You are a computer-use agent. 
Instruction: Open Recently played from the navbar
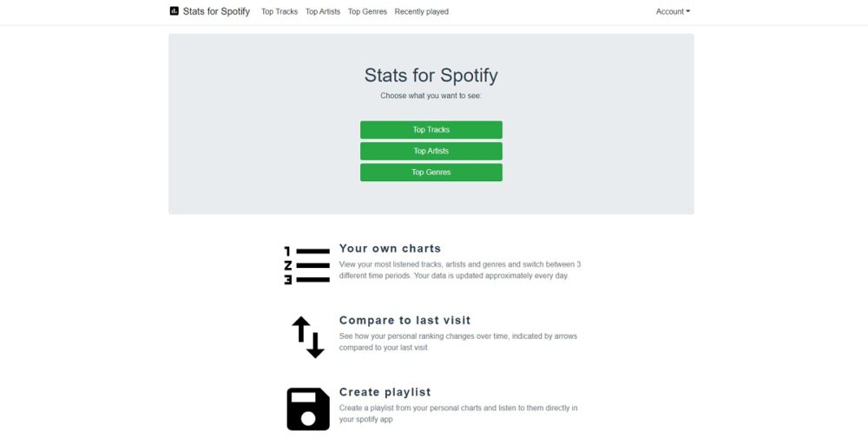[x=422, y=12]
